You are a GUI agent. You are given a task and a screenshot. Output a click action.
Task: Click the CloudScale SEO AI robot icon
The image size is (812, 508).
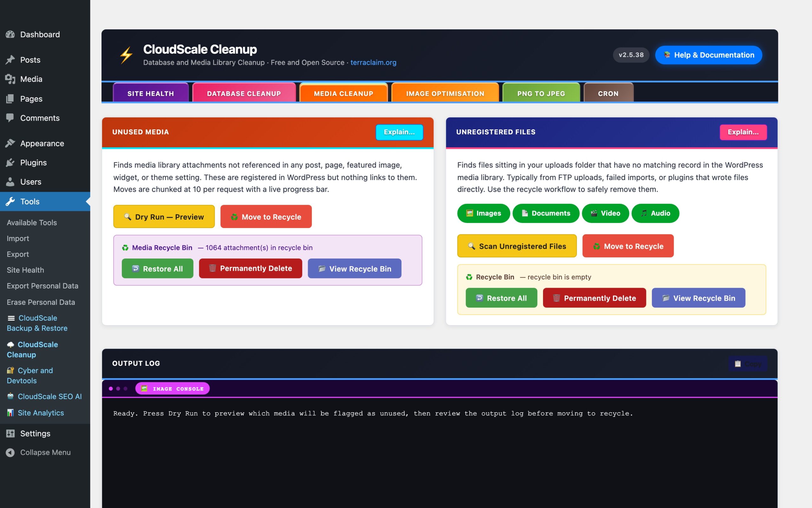(x=10, y=396)
